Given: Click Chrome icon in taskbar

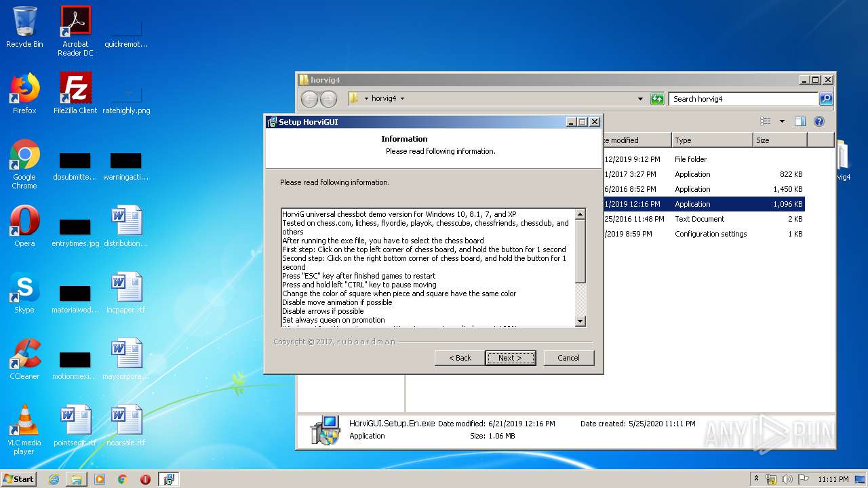Looking at the screenshot, I should tap(122, 479).
